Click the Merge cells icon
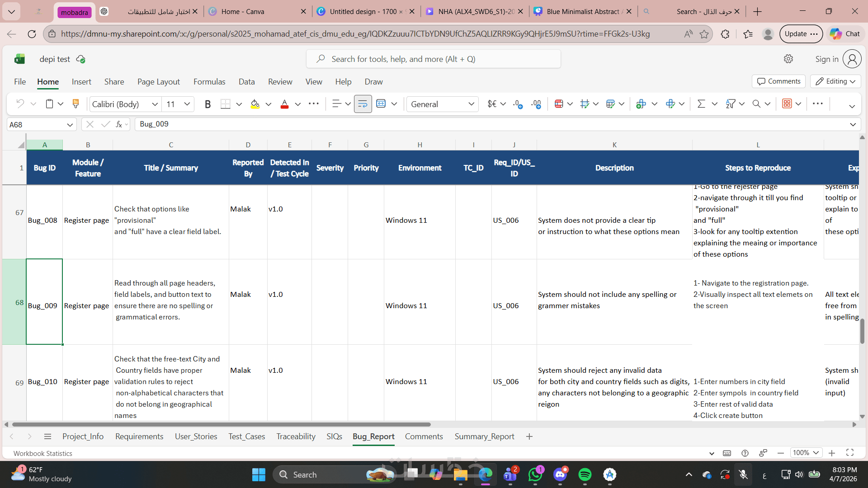 [381, 104]
